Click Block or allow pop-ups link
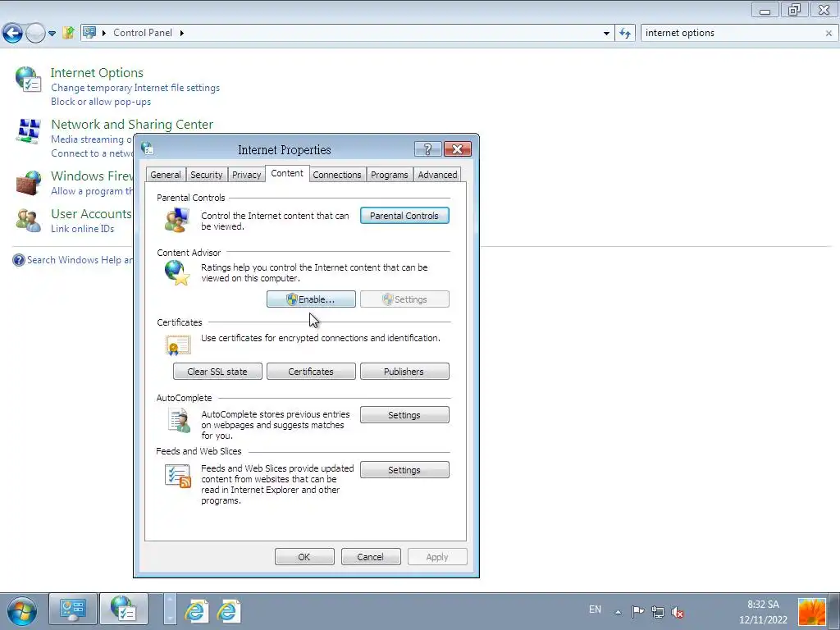 [101, 101]
